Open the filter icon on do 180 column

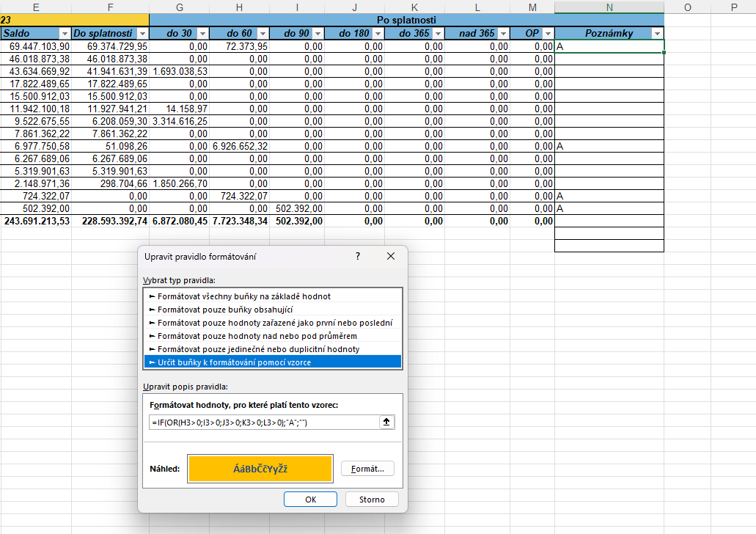pyautogui.click(x=378, y=33)
